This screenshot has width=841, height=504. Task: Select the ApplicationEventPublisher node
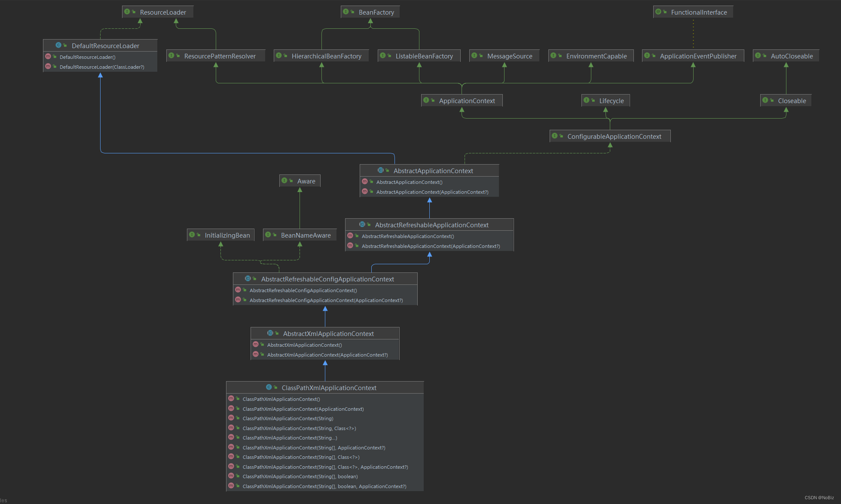click(x=697, y=56)
